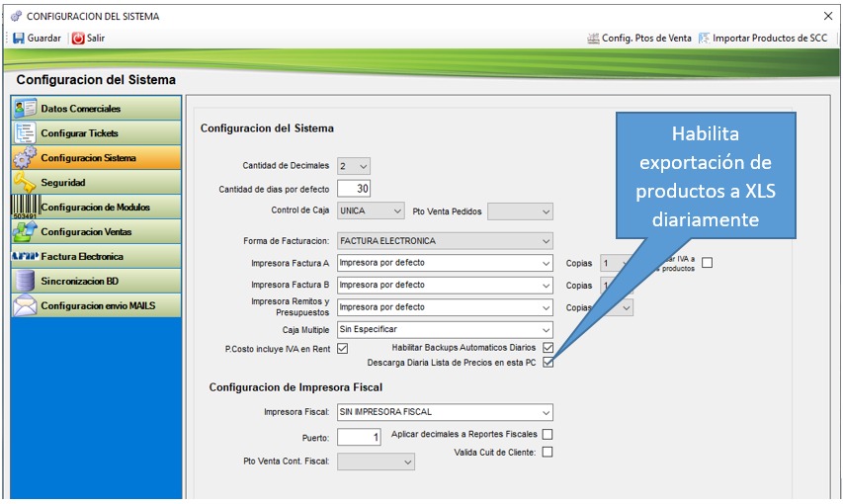Viewport: 843px width, 504px height.
Task: Click the Cantidad de dias por defecto field
Action: coord(354,189)
